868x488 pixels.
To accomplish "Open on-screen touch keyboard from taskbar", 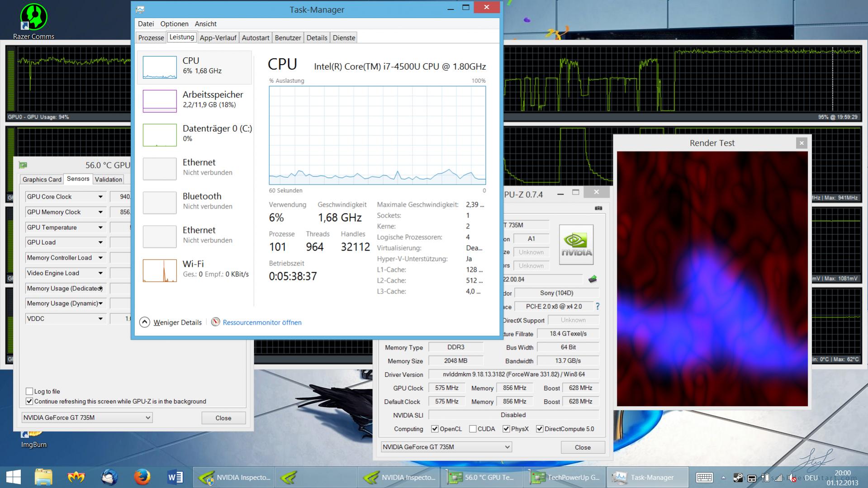I will pyautogui.click(x=704, y=478).
